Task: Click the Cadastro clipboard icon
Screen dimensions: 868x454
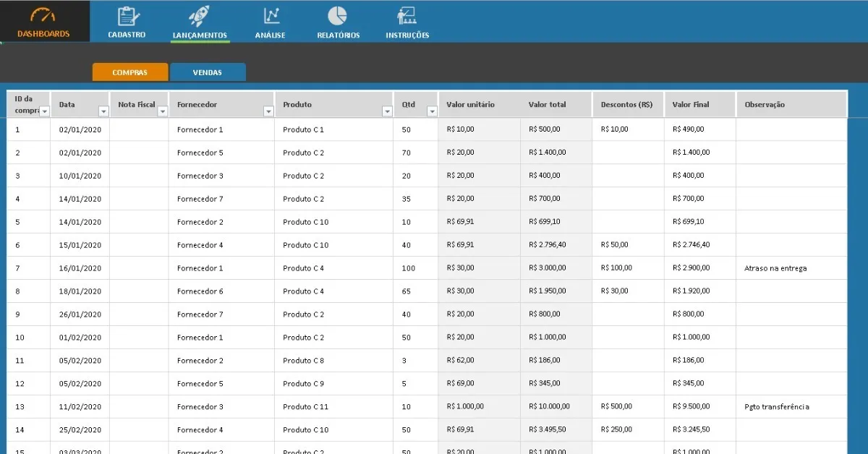Action: [x=128, y=16]
